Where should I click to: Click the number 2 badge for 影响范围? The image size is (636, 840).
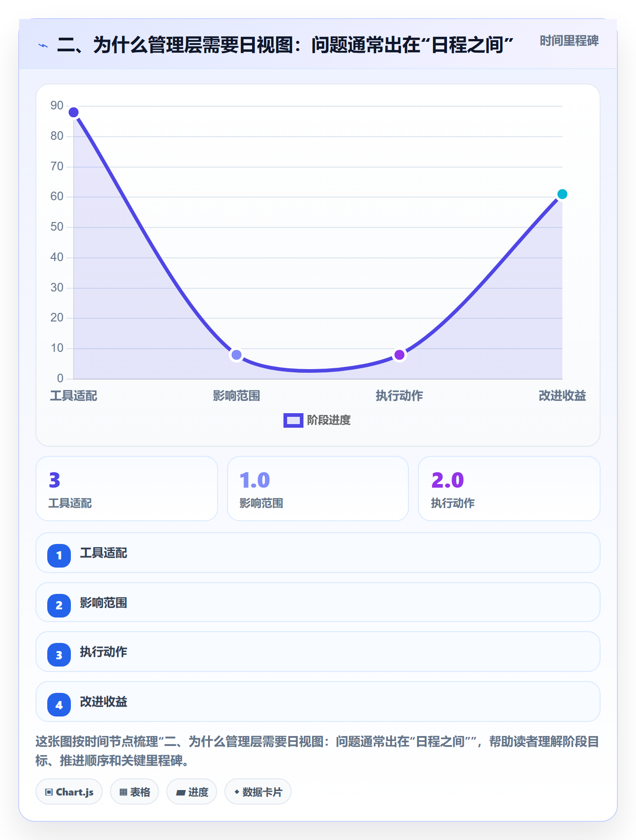59,605
